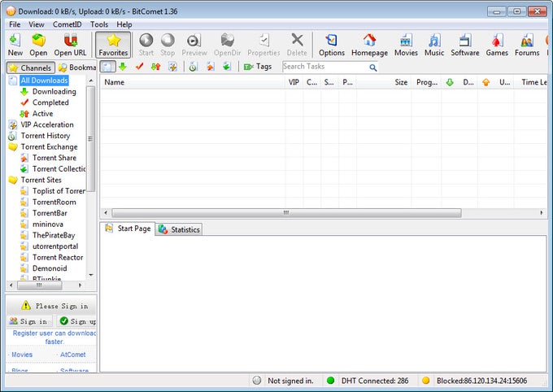Click the magnifier search icon
Image resolution: width=553 pixels, height=392 pixels.
click(373, 67)
